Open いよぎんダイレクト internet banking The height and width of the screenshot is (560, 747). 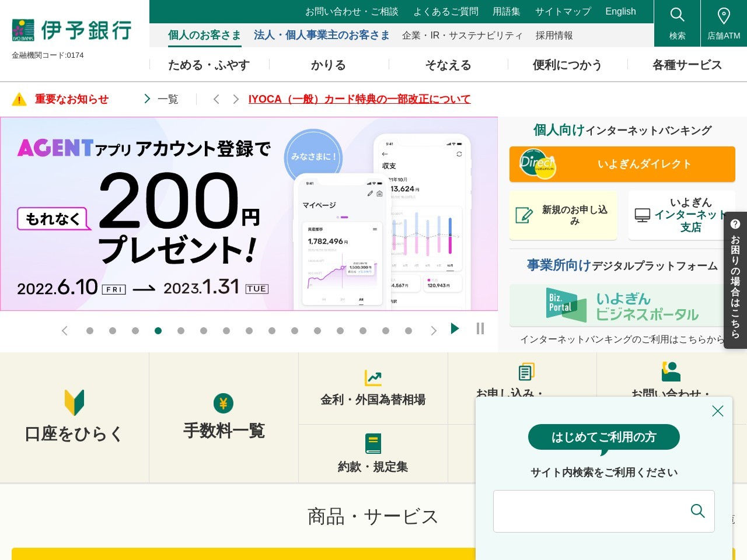[x=622, y=164]
